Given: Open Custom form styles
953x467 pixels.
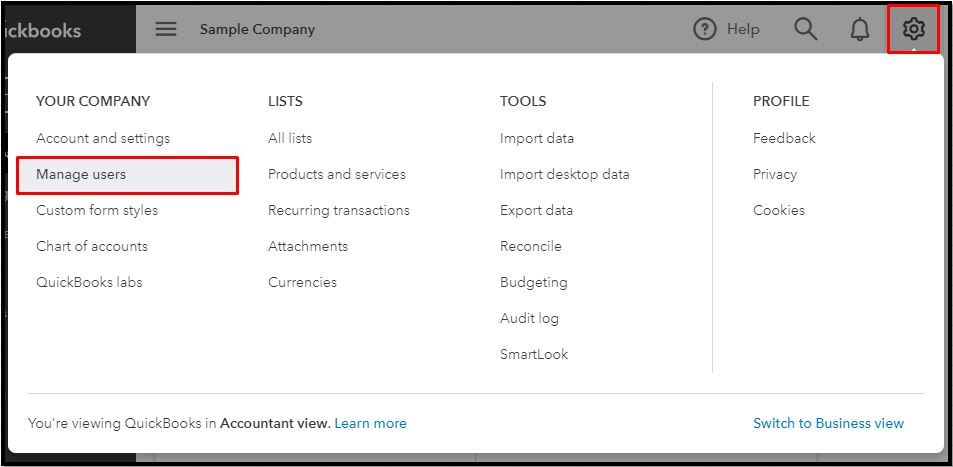Looking at the screenshot, I should coord(97,210).
